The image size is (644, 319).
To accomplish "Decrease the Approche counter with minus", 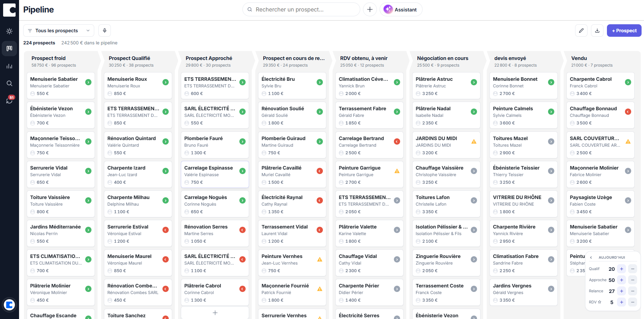I will 633,280.
